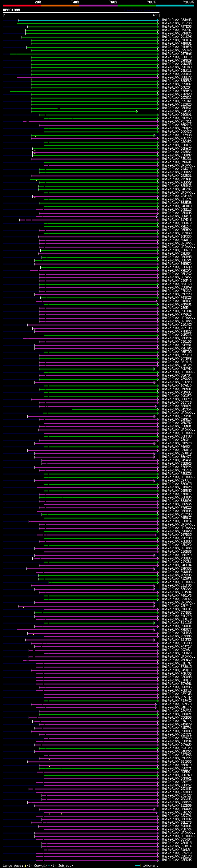Select UniRef100_Q9SMB7 label

(x=177, y=84)
